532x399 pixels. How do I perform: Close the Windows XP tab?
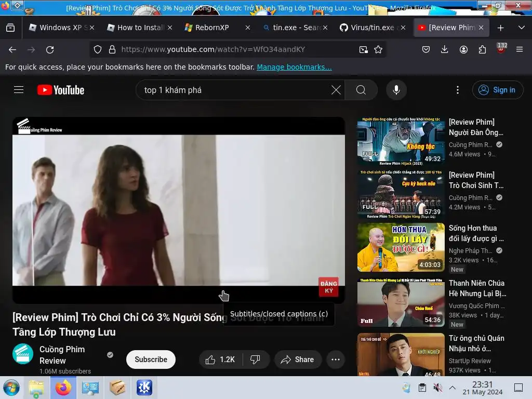[92, 28]
